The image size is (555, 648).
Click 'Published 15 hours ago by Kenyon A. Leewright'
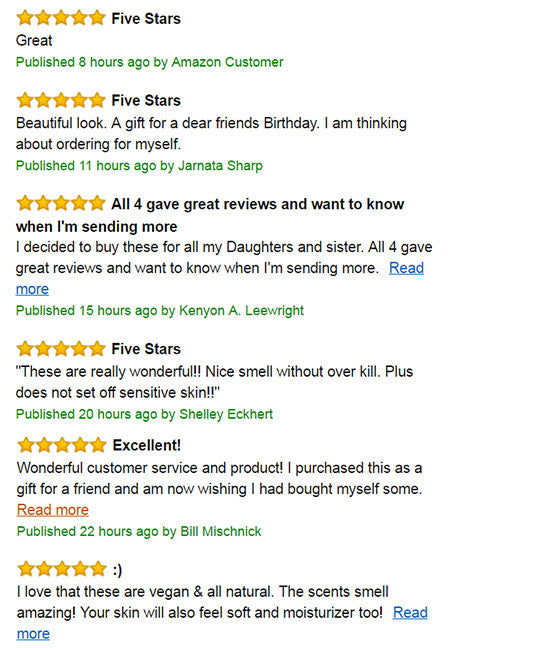(x=160, y=310)
